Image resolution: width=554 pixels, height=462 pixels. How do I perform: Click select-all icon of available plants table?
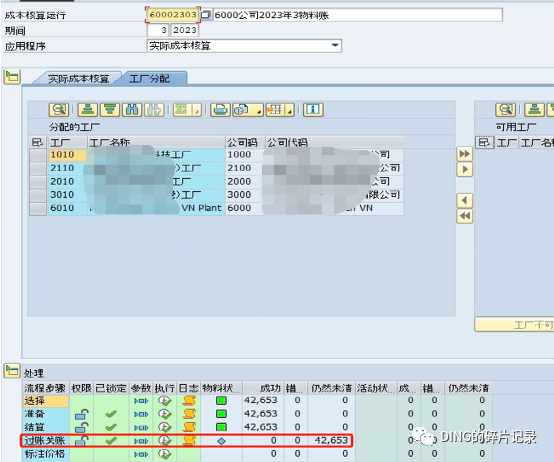pos(484,142)
